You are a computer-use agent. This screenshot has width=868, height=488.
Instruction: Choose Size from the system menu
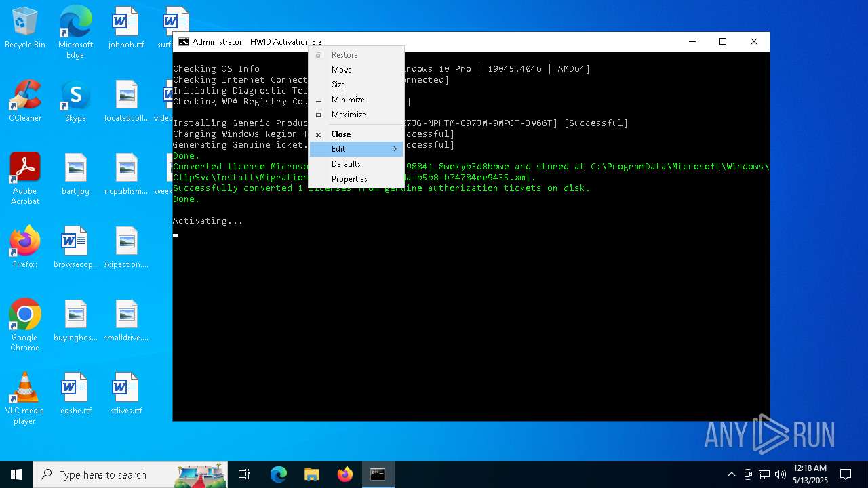pyautogui.click(x=356, y=85)
